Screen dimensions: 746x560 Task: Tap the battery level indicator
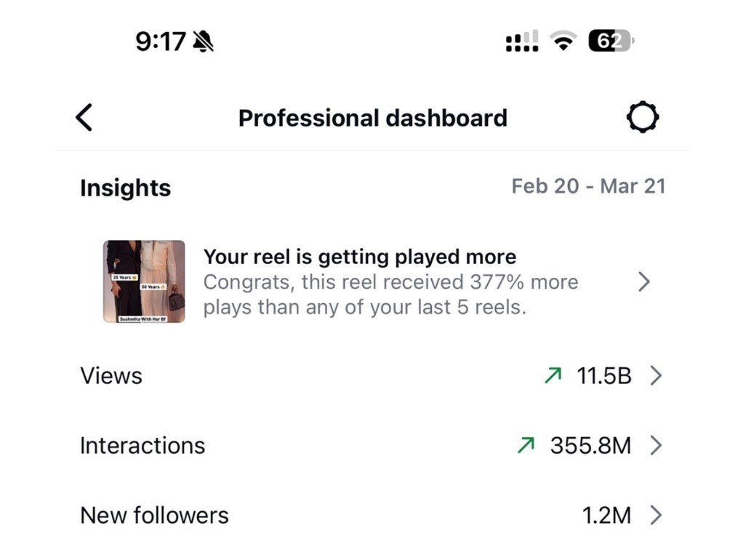pos(611,41)
